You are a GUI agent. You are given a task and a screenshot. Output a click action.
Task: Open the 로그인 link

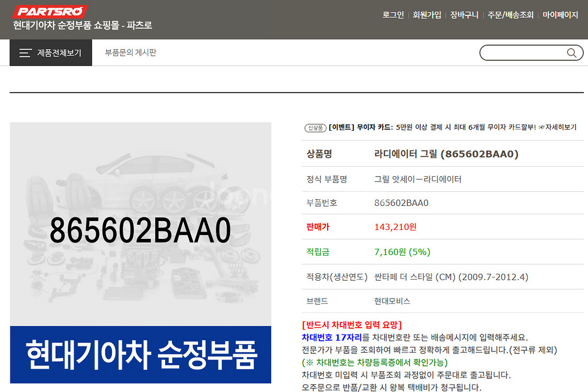393,15
